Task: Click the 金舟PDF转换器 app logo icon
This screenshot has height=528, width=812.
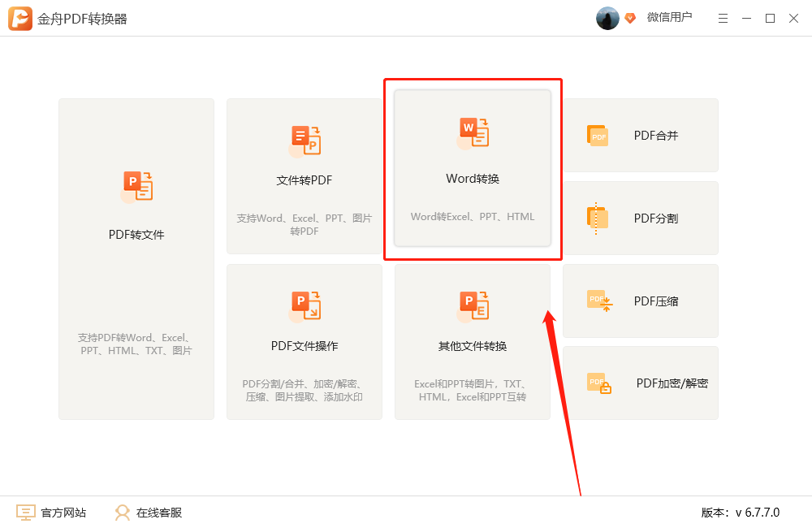Action: tap(20, 19)
